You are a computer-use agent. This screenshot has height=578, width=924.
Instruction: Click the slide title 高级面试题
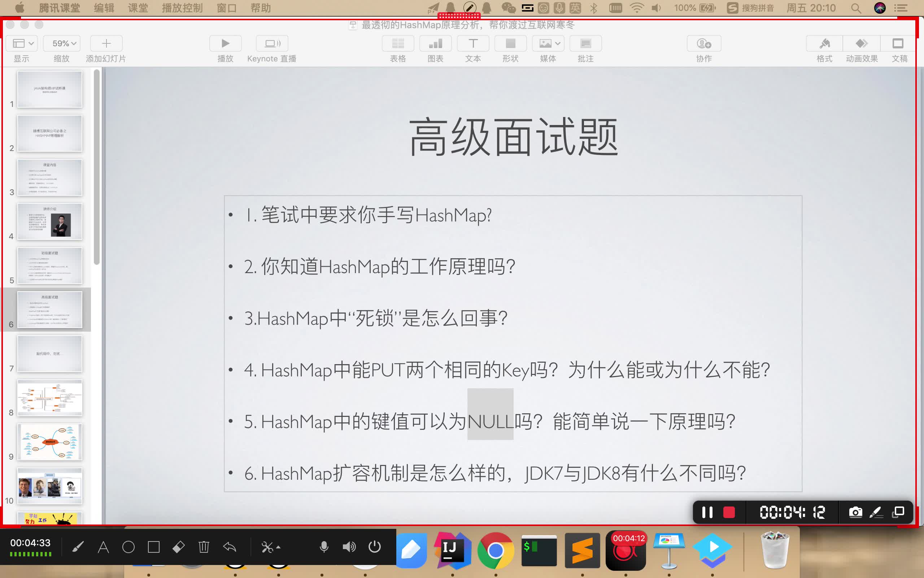514,137
